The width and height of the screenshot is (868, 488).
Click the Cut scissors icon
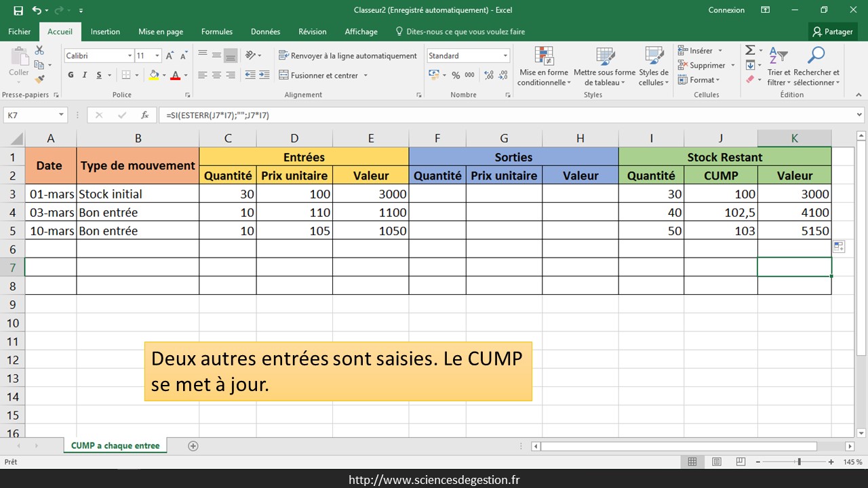click(x=39, y=51)
